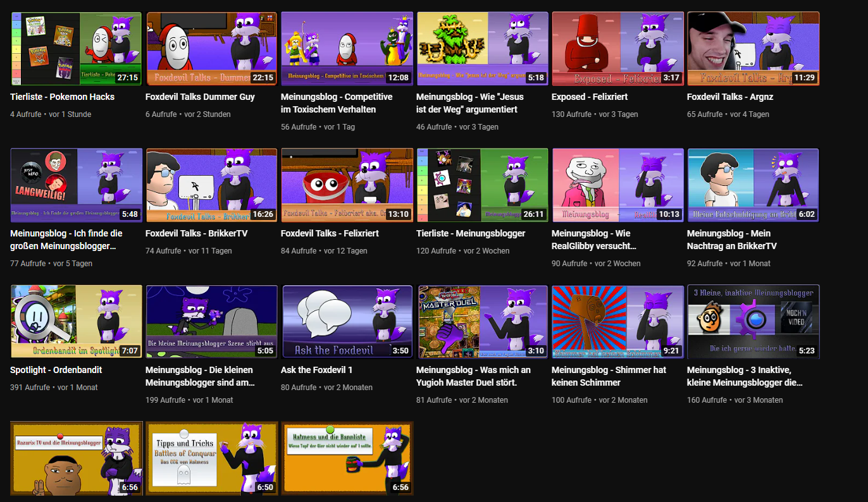Open the LANGWEILIG! video thumbnail
The height and width of the screenshot is (502, 868).
click(x=76, y=185)
